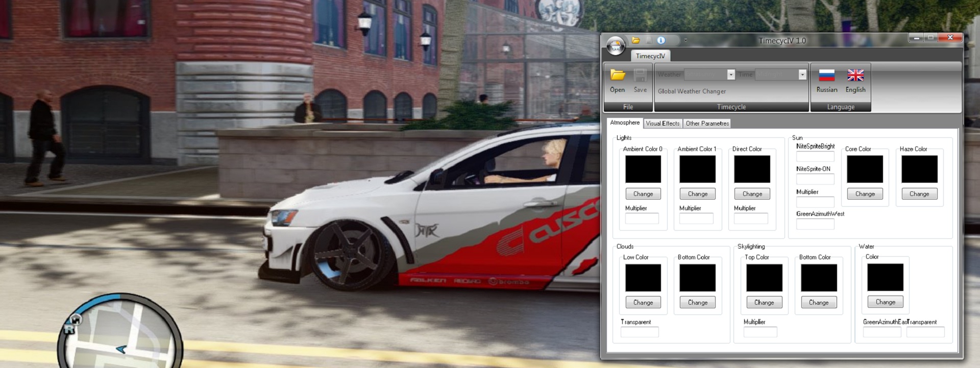Screen dimensions: 980x368
Task: Switch to the Visual Effects tab
Action: (x=663, y=124)
